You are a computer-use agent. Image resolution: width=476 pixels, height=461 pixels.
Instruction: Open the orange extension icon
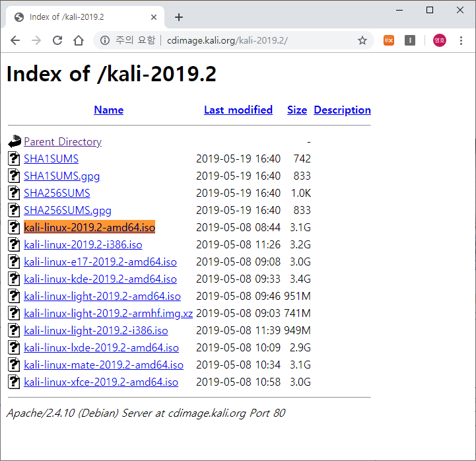(389, 40)
